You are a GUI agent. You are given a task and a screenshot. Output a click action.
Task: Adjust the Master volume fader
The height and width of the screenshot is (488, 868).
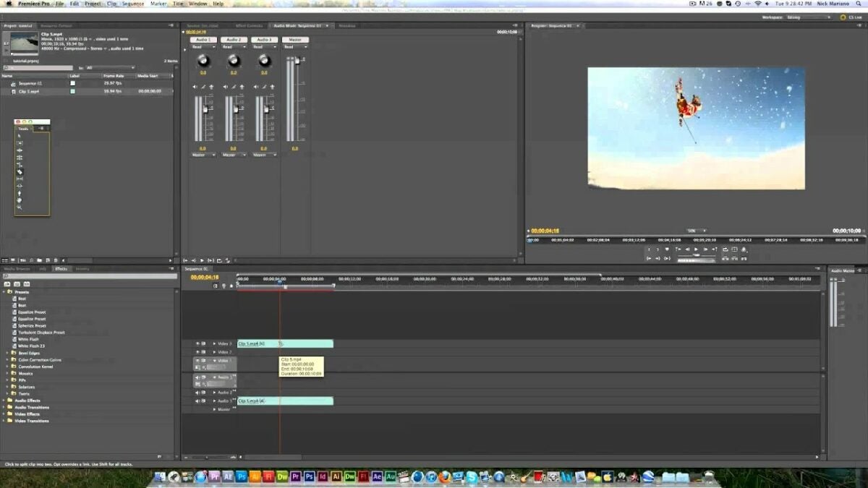[297, 60]
